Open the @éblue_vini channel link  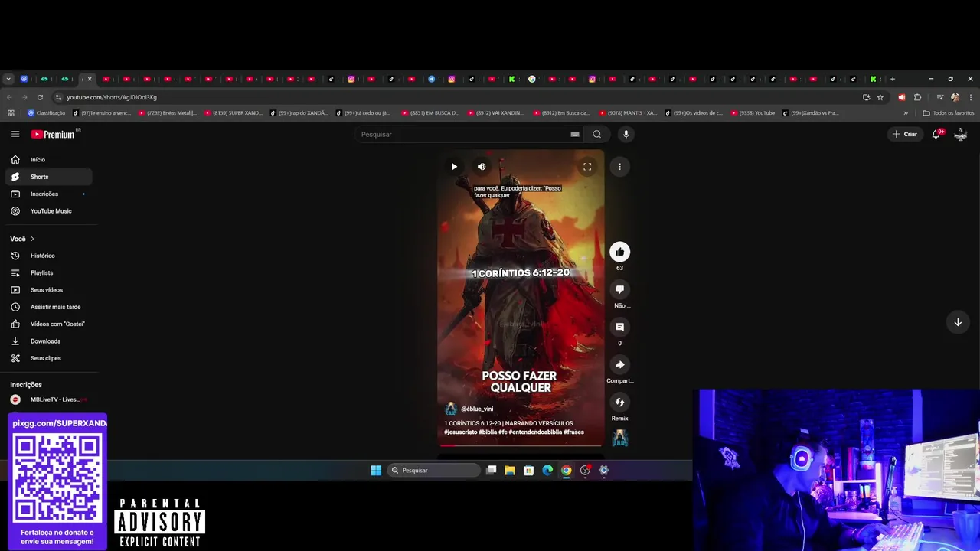[477, 409]
